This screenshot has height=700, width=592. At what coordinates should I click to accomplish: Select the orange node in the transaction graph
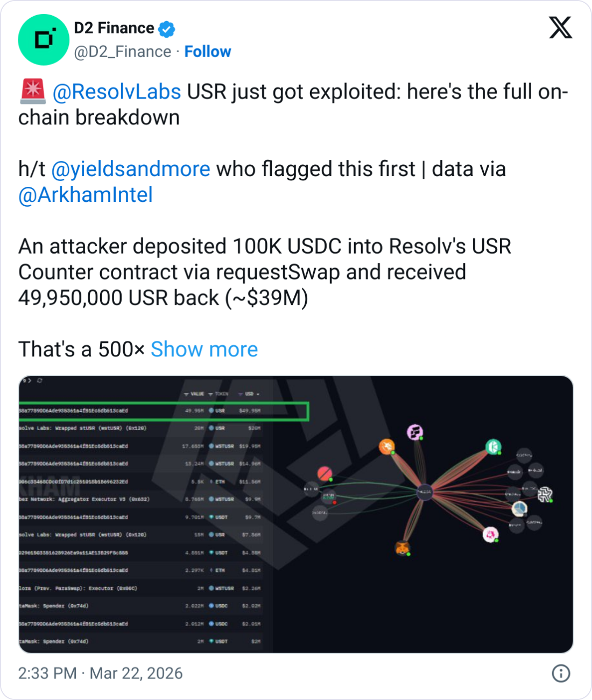click(386, 445)
